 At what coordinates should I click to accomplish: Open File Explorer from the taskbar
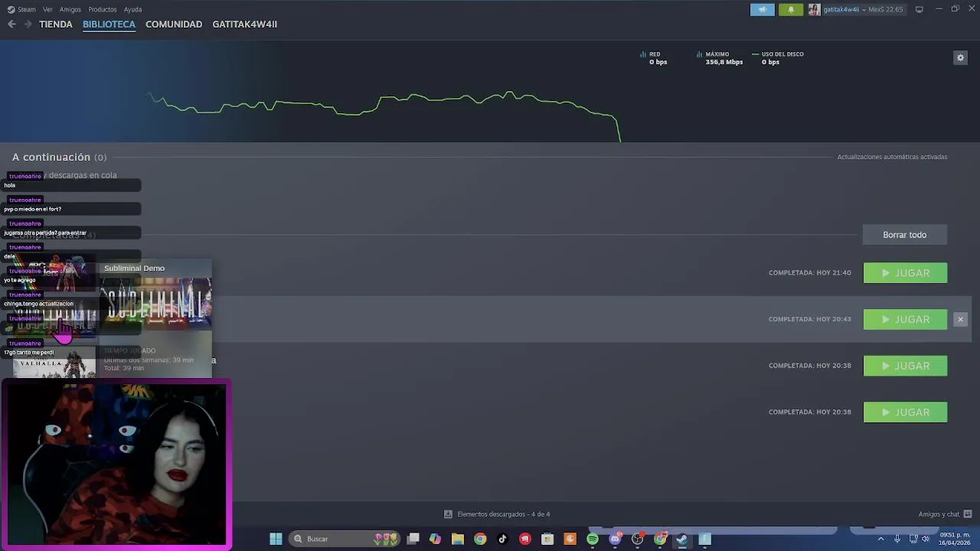pos(458,539)
